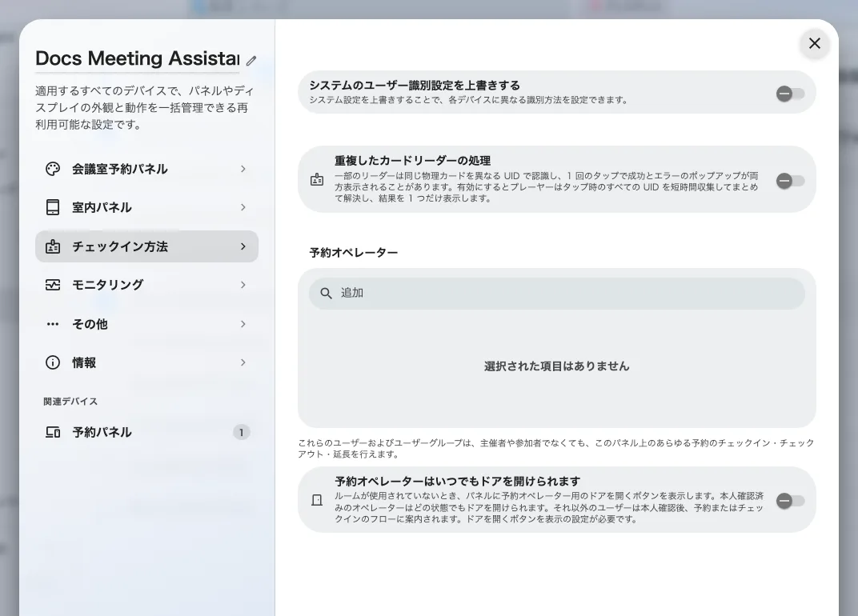Click the palette icon for 会議室予約パネル
The height and width of the screenshot is (616, 858).
click(x=53, y=169)
